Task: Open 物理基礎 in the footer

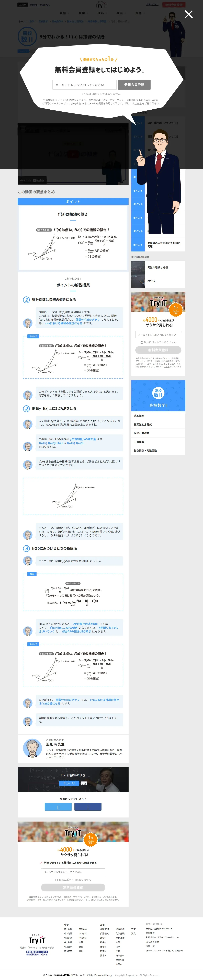Action: pos(120,929)
